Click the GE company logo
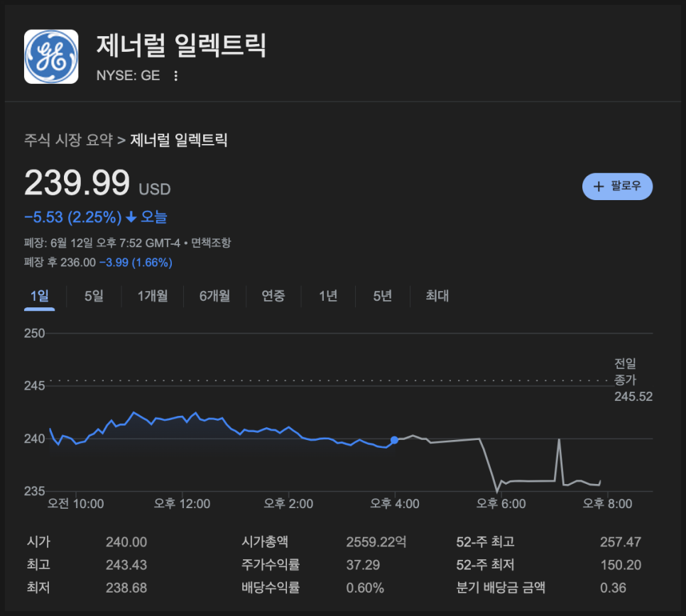The height and width of the screenshot is (616, 686). (51, 56)
